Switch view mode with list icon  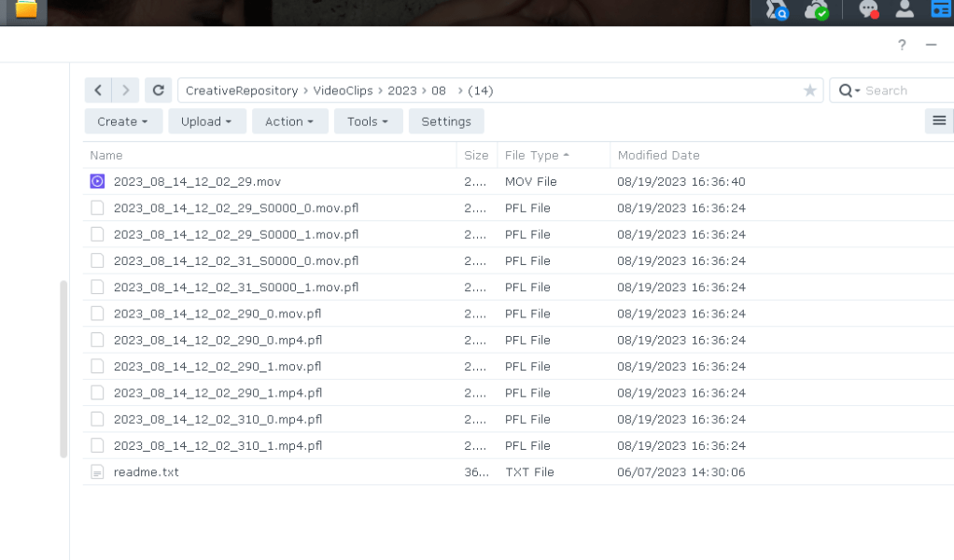point(939,120)
